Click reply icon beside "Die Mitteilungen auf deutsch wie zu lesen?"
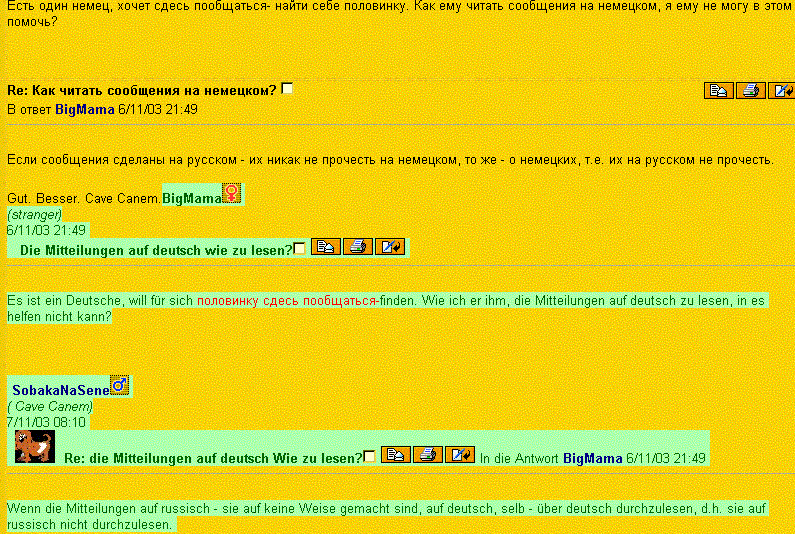 click(389, 247)
